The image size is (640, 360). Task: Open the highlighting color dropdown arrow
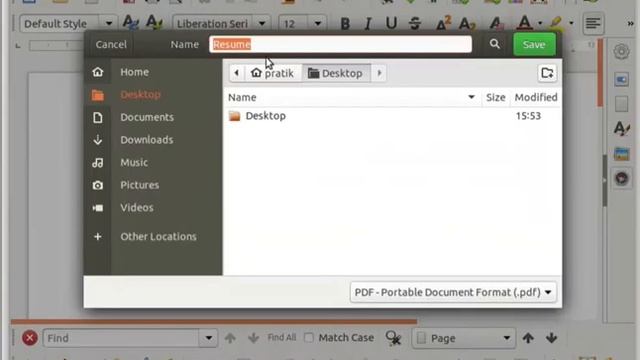(x=571, y=23)
